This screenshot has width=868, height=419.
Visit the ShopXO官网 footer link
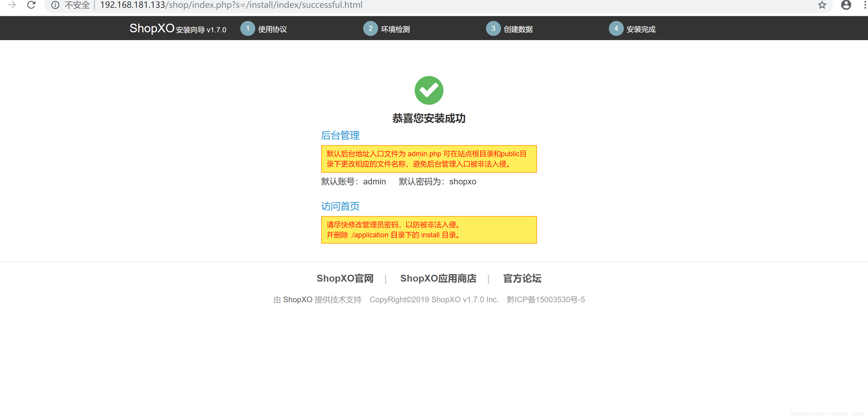[x=345, y=278]
